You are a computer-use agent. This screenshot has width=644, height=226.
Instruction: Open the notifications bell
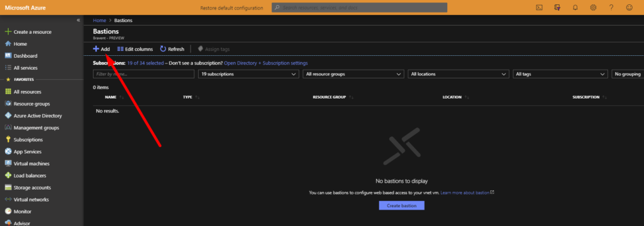(575, 8)
